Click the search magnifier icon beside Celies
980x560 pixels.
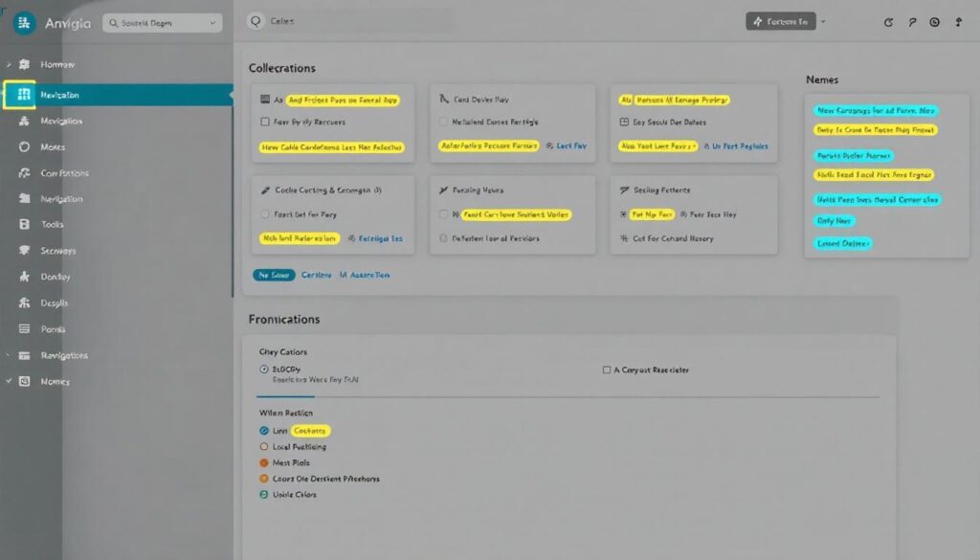pyautogui.click(x=255, y=21)
